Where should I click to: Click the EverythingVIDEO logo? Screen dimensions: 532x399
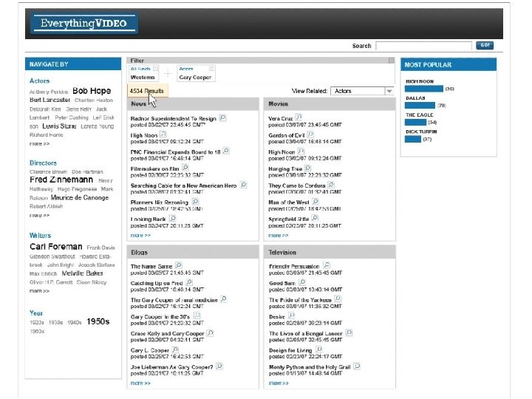(84, 24)
